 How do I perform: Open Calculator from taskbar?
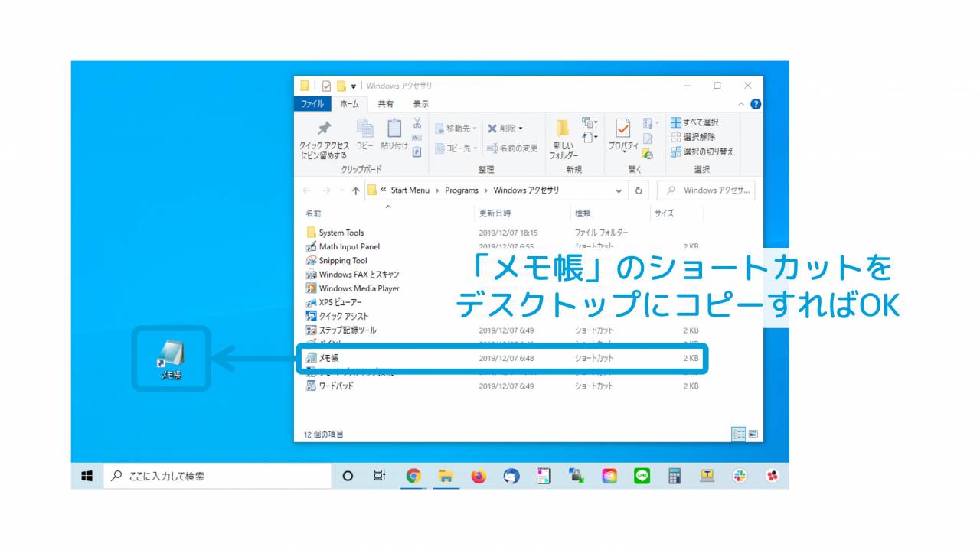(675, 476)
